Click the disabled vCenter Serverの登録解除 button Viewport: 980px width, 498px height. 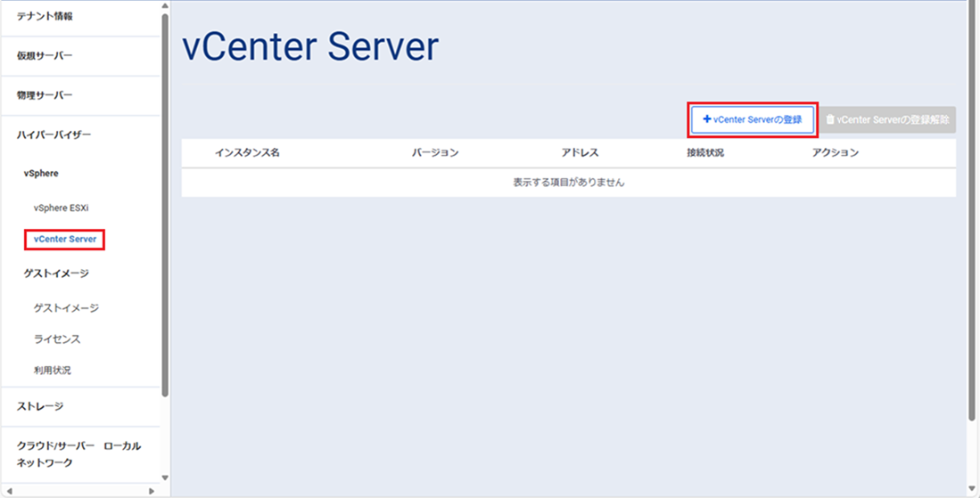(x=887, y=119)
